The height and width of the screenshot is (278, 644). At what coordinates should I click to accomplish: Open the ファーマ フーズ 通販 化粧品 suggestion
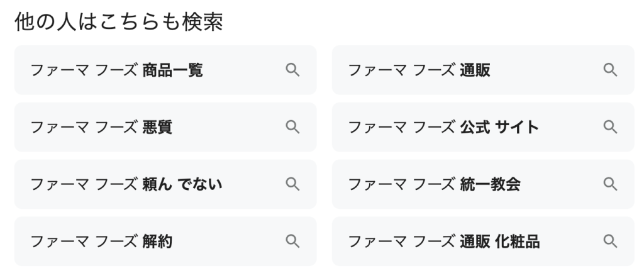click(x=443, y=242)
